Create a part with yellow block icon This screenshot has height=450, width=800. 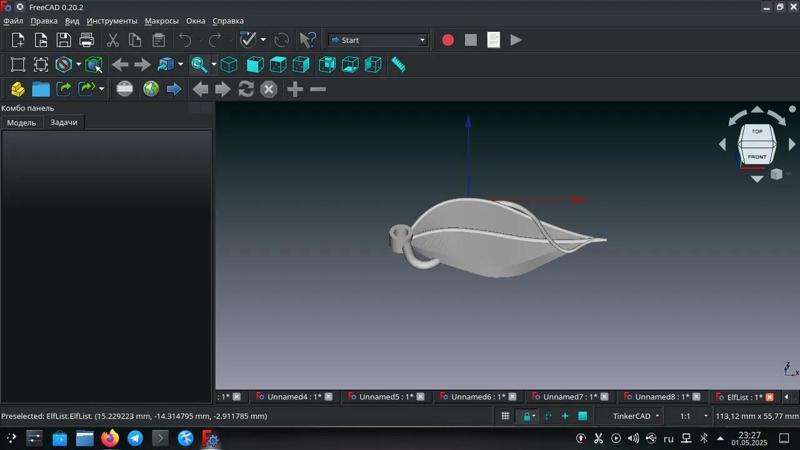pyautogui.click(x=18, y=89)
